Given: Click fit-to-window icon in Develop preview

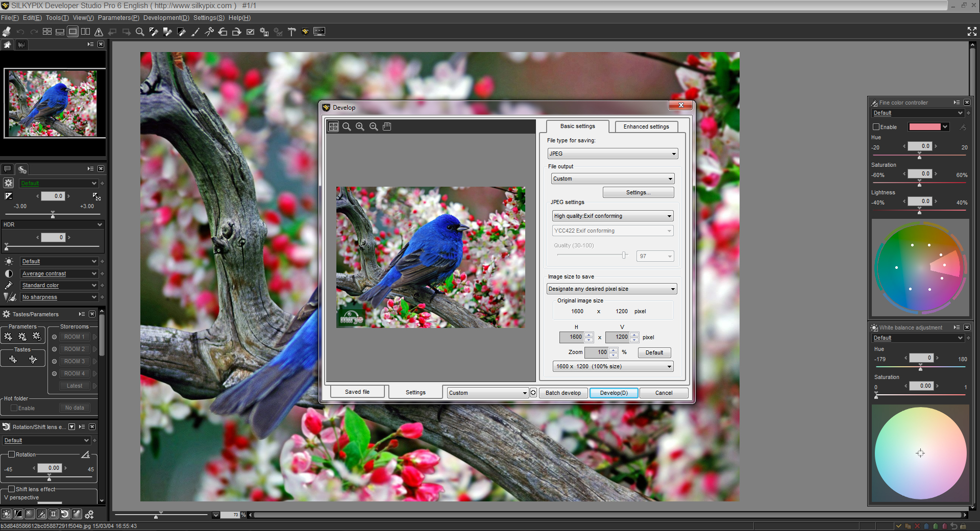Looking at the screenshot, I should point(333,127).
